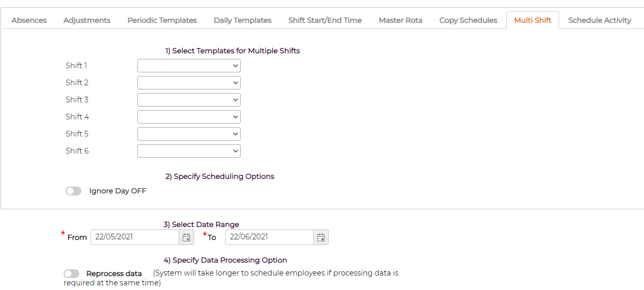Image resolution: width=644 pixels, height=290 pixels.
Task: Enable the Reprocess data switch
Action: [x=71, y=273]
